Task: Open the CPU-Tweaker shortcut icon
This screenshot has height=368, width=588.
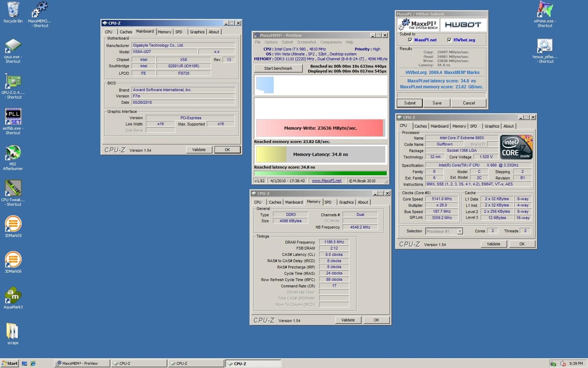Action: coord(13,188)
